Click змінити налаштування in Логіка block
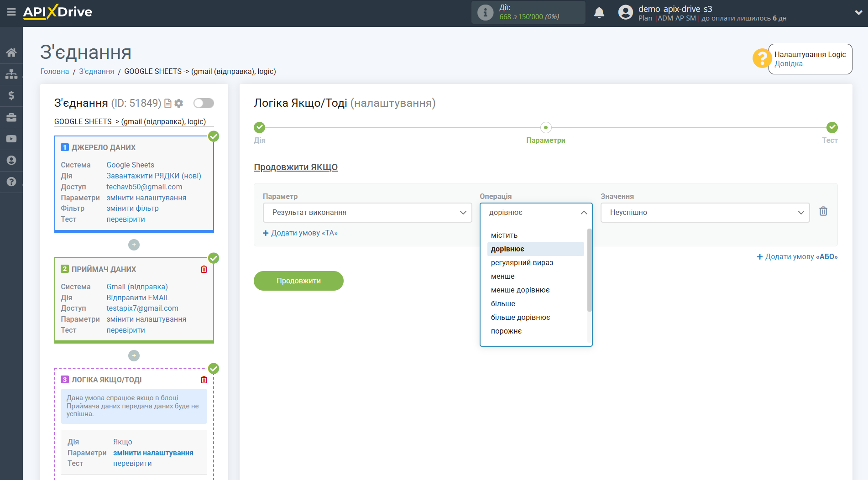 pos(153,453)
